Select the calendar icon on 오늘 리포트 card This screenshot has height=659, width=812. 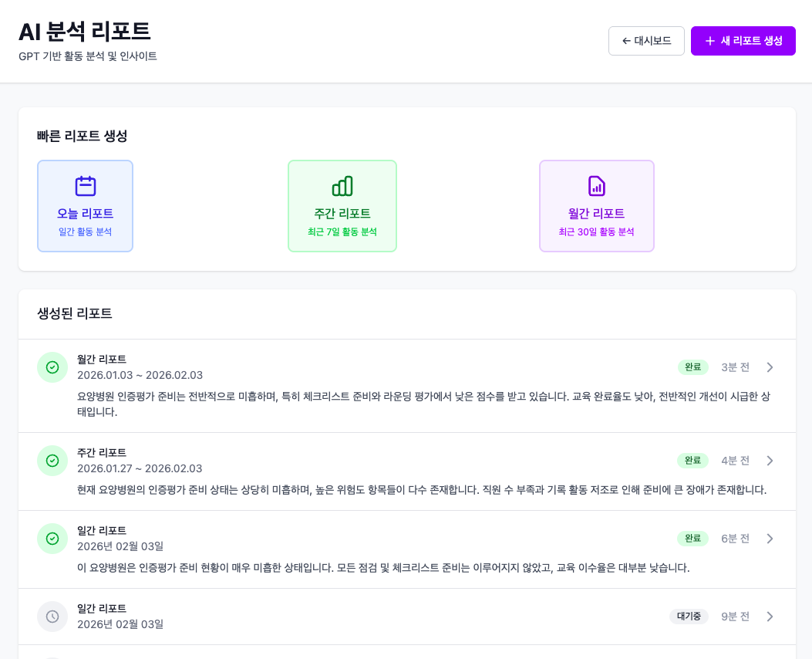(x=85, y=185)
